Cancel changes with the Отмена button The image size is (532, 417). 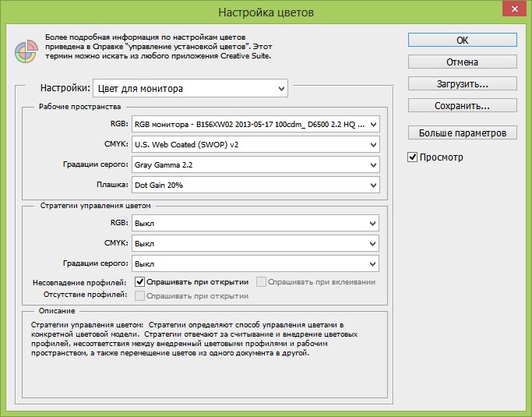pos(463,62)
